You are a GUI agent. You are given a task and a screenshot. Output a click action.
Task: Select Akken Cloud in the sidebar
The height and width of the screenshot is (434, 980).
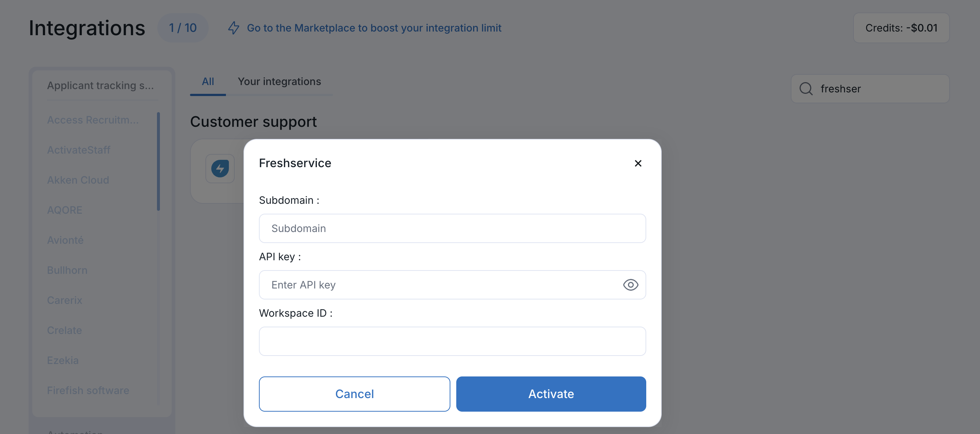78,180
